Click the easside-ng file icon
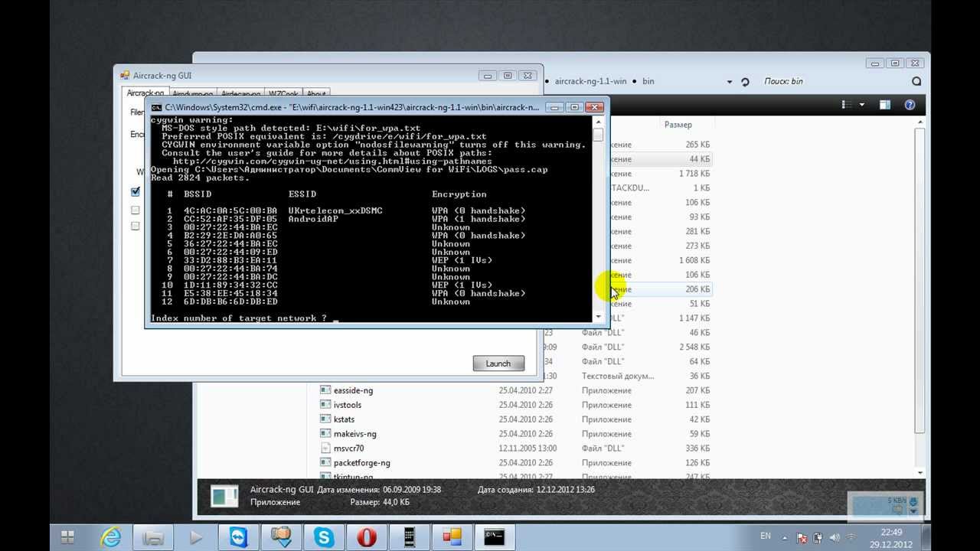Viewport: 980px width, 551px height. [325, 390]
